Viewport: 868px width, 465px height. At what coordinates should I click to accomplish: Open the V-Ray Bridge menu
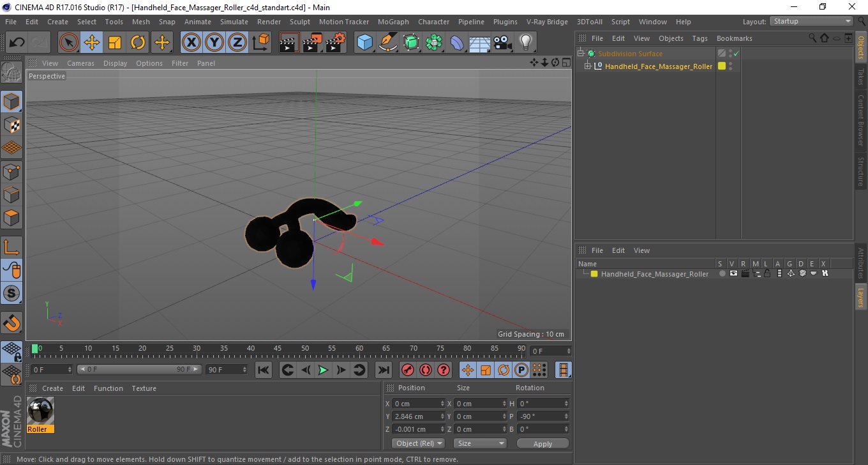pyautogui.click(x=547, y=22)
